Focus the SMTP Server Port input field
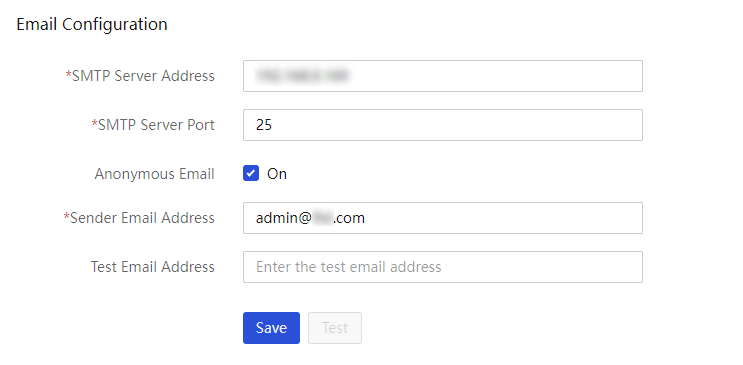This screenshot has width=743, height=365. coord(443,125)
